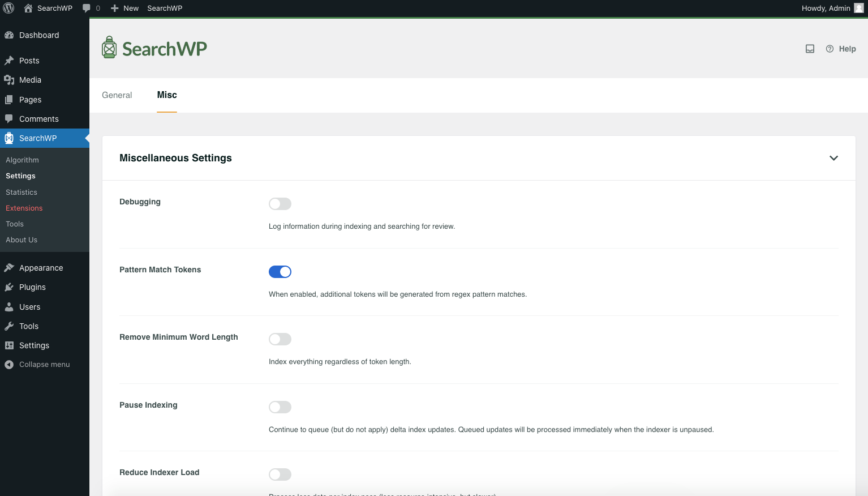This screenshot has width=868, height=496.
Task: Click the Pattern Match Tokens label
Action: [160, 270]
